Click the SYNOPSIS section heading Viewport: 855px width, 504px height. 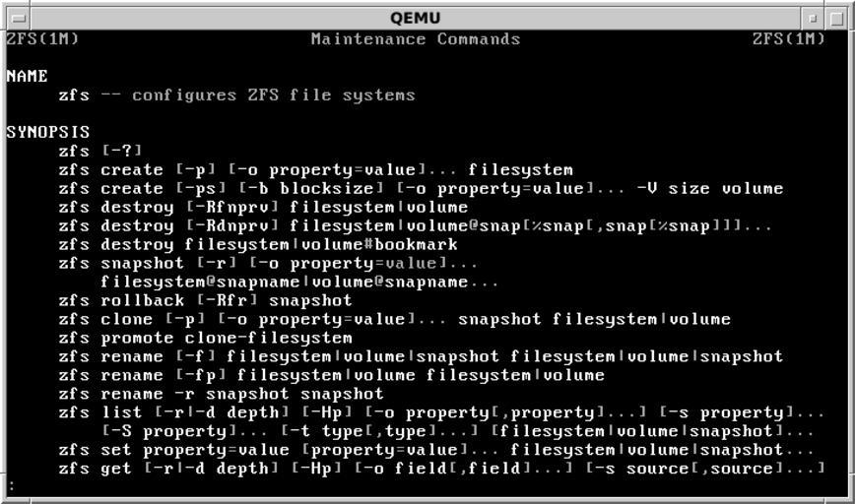47,132
